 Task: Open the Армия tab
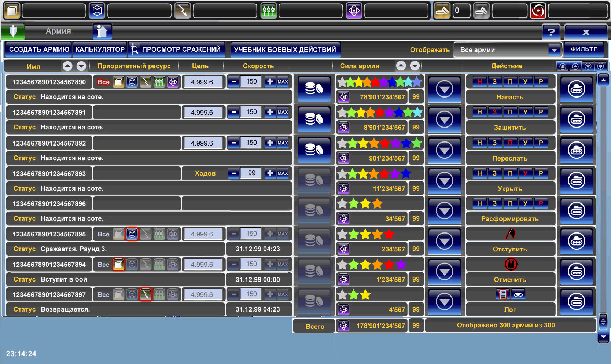coord(58,32)
